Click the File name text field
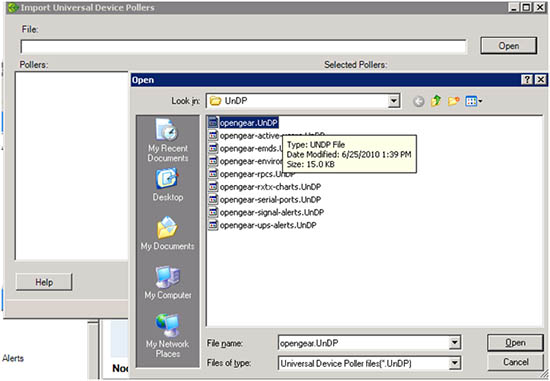 (x=363, y=343)
